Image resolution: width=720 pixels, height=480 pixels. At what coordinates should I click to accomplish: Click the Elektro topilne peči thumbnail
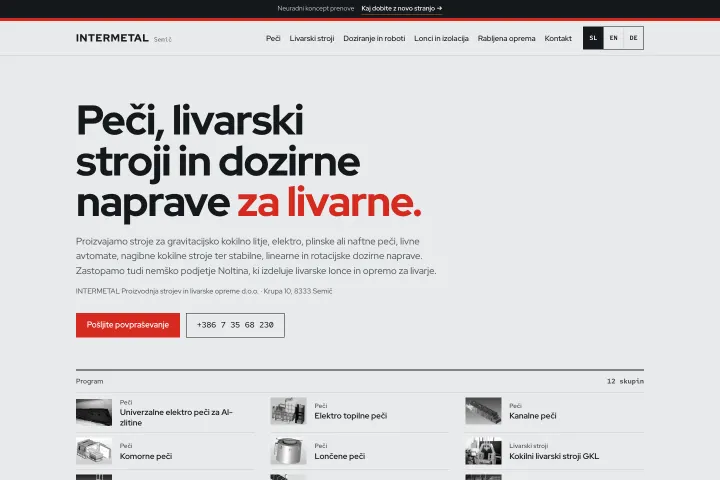click(288, 411)
